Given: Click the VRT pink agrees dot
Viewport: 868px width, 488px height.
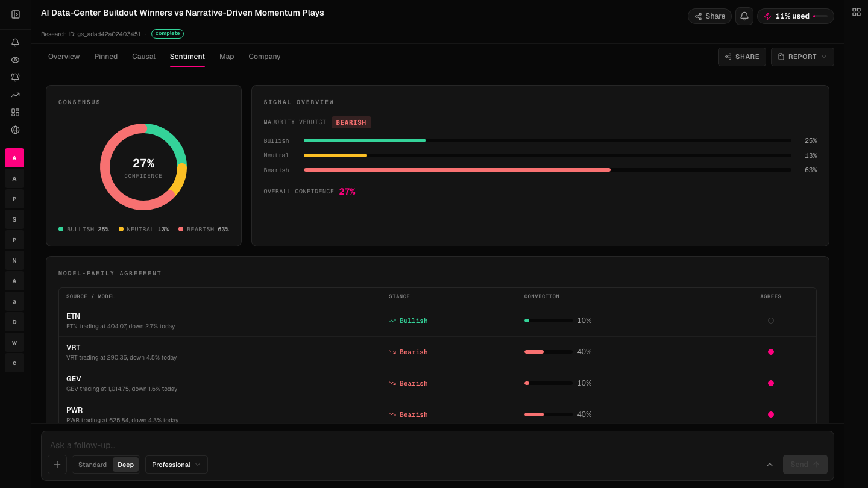Looking at the screenshot, I should [770, 352].
